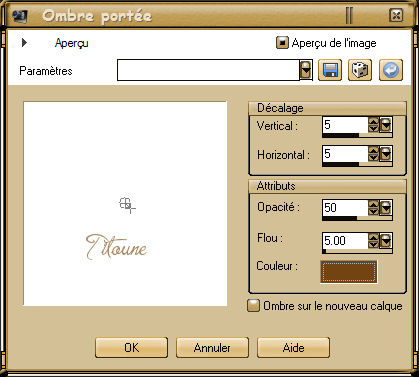Viewport: 419px width, 377px height.
Task: Close the Ombre portée dialog
Action: [396, 15]
